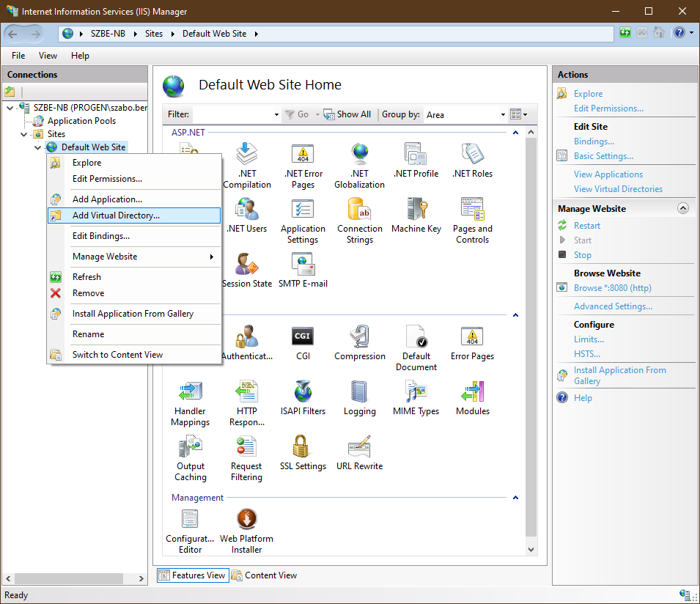The height and width of the screenshot is (604, 700).
Task: Open the MIME Types feature
Action: tap(416, 398)
